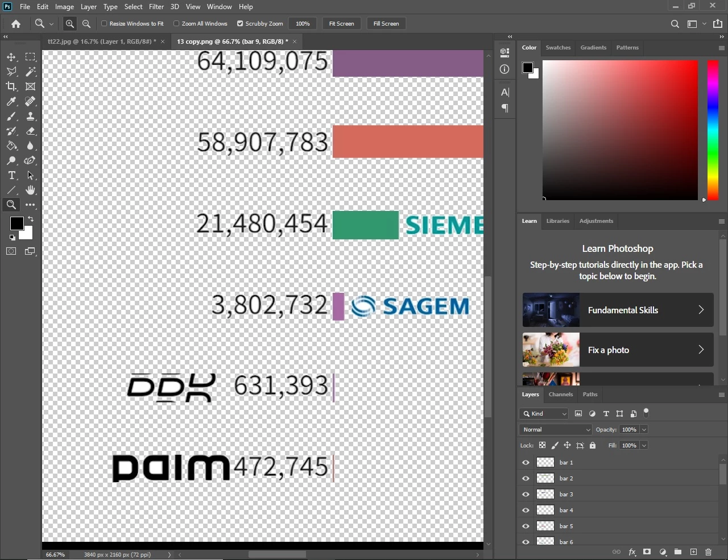Viewport: 728px width, 560px height.
Task: Open the Layer menu
Action: (x=88, y=7)
